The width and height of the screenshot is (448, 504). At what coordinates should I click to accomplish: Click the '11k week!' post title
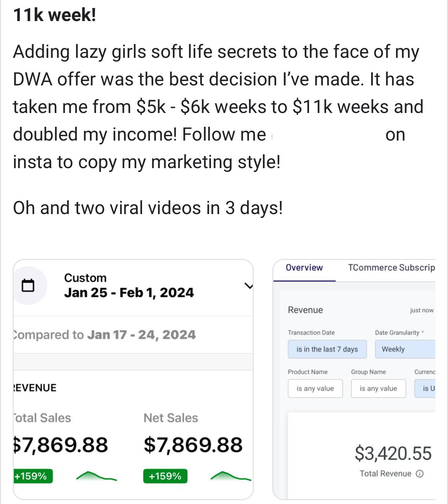[x=54, y=15]
